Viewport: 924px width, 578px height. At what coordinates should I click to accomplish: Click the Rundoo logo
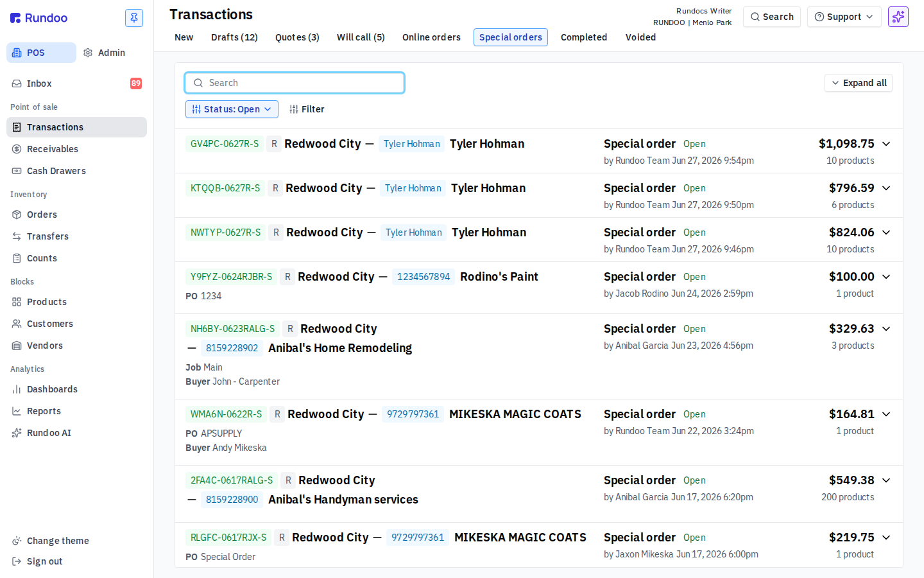[x=38, y=18]
